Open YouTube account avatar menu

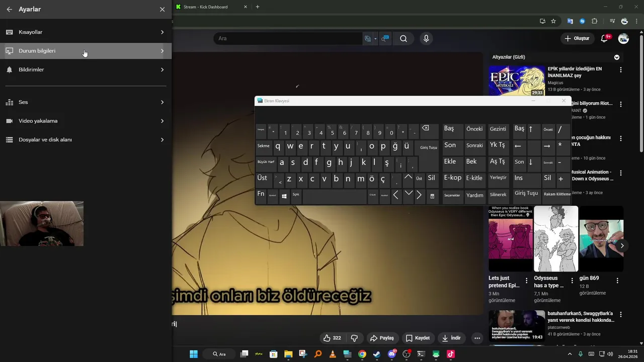pyautogui.click(x=623, y=39)
